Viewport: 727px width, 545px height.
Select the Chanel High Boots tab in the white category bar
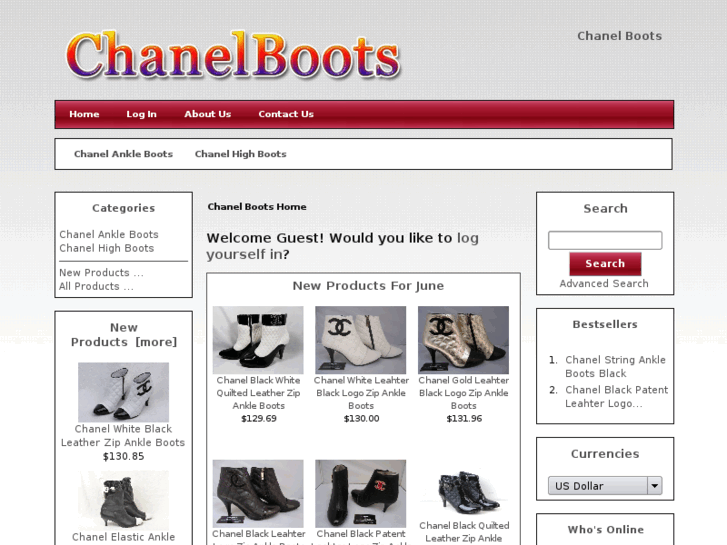tap(241, 154)
